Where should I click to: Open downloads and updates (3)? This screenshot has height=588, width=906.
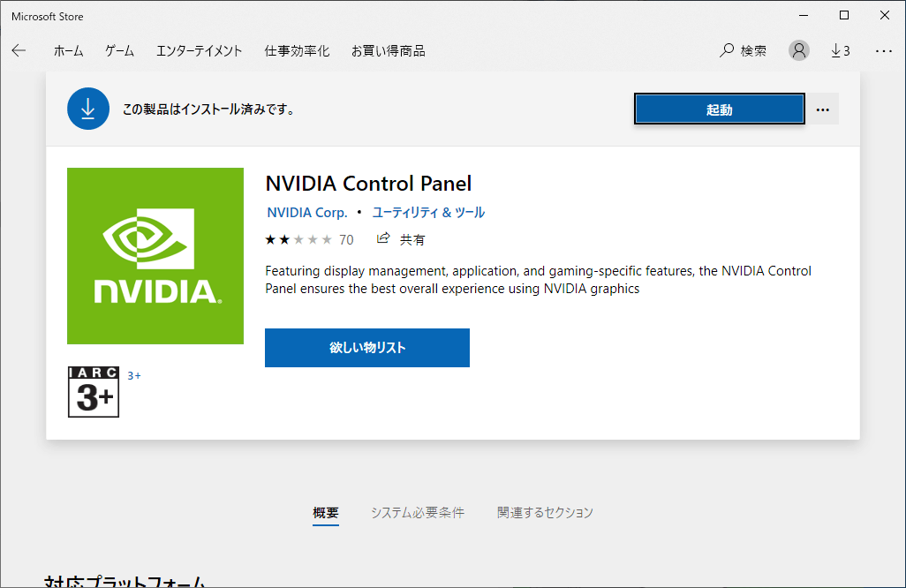point(841,51)
